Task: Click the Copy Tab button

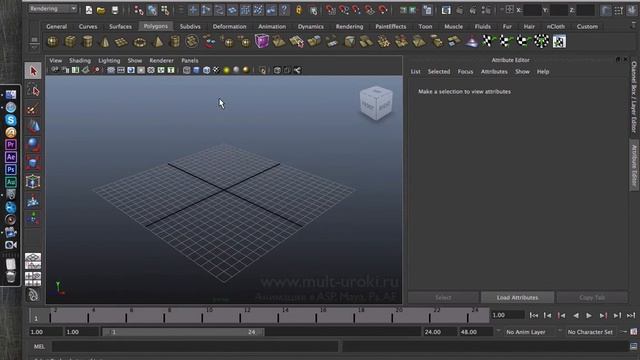Action: click(592, 298)
